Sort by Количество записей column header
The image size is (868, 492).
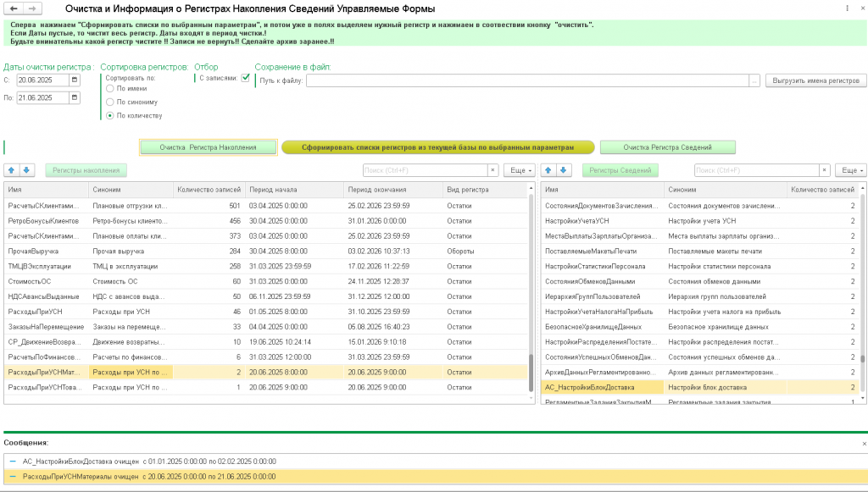pyautogui.click(x=209, y=190)
